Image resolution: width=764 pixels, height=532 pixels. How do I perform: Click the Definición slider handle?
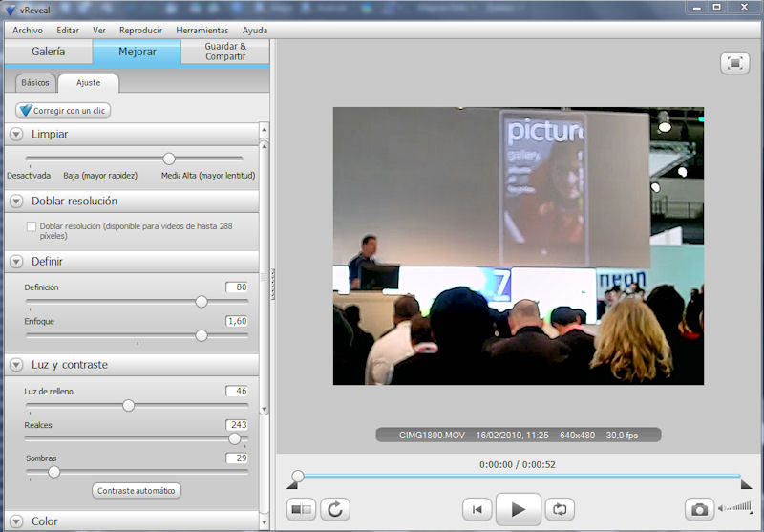point(202,302)
